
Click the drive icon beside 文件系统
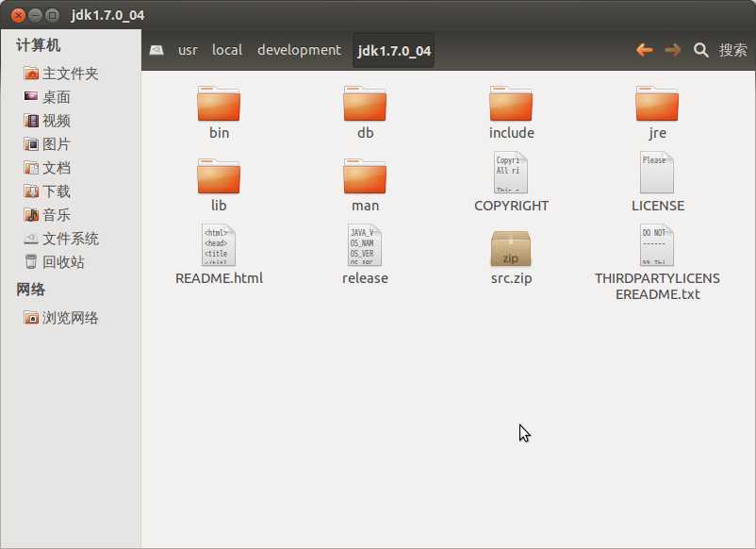pyautogui.click(x=31, y=239)
